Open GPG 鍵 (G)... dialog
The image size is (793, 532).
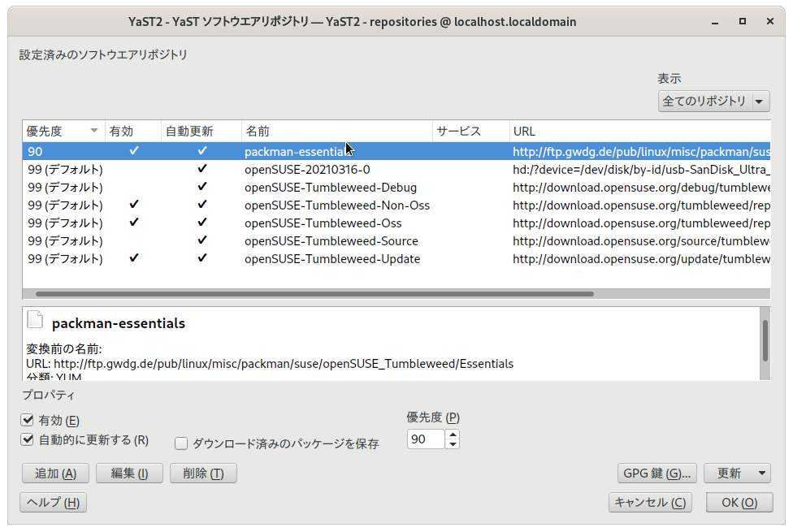(x=657, y=474)
